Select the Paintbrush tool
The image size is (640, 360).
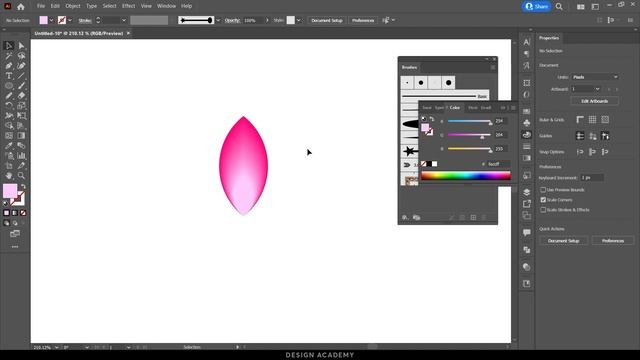coord(21,86)
